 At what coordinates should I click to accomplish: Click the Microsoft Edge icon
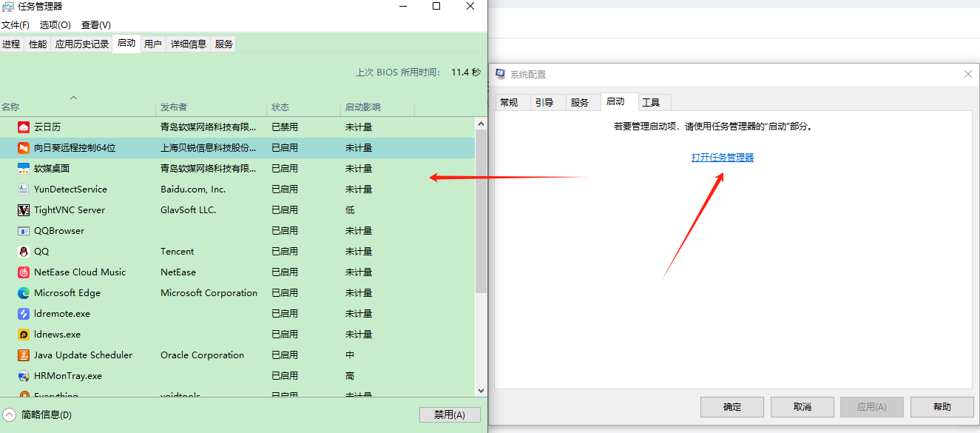pos(24,293)
